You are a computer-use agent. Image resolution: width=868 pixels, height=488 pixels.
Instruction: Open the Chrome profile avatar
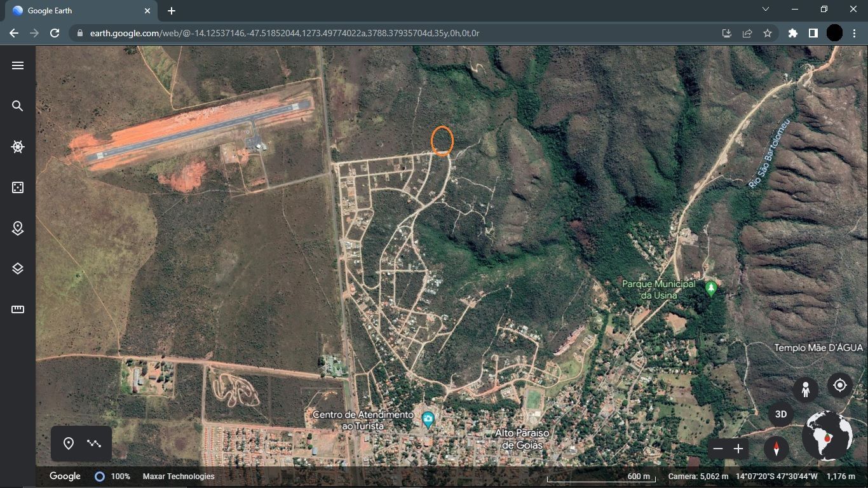834,33
